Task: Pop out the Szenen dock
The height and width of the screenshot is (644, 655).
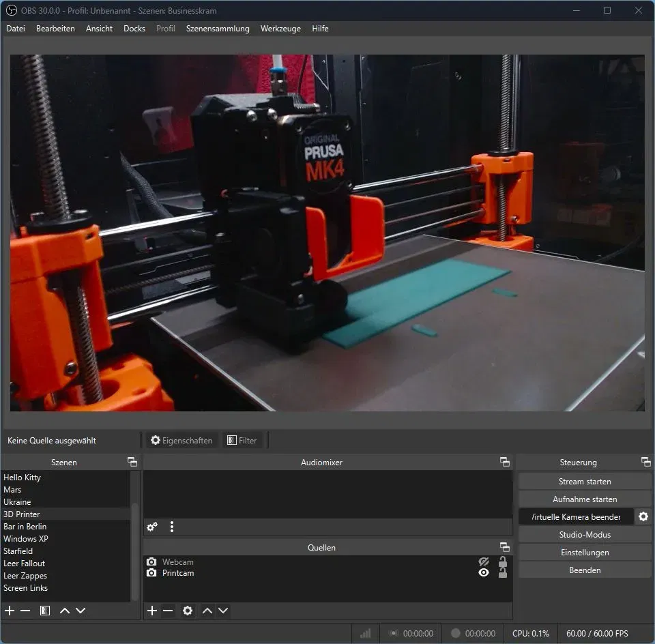Action: tap(132, 461)
